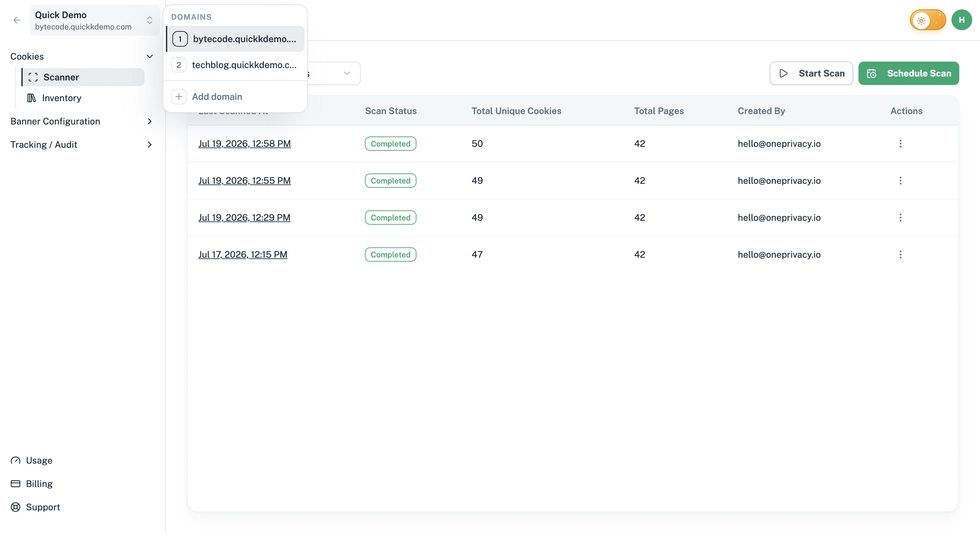Click Completed badge on 12:29 PM row
Image resolution: width=980 pixels, height=533 pixels.
click(x=391, y=218)
